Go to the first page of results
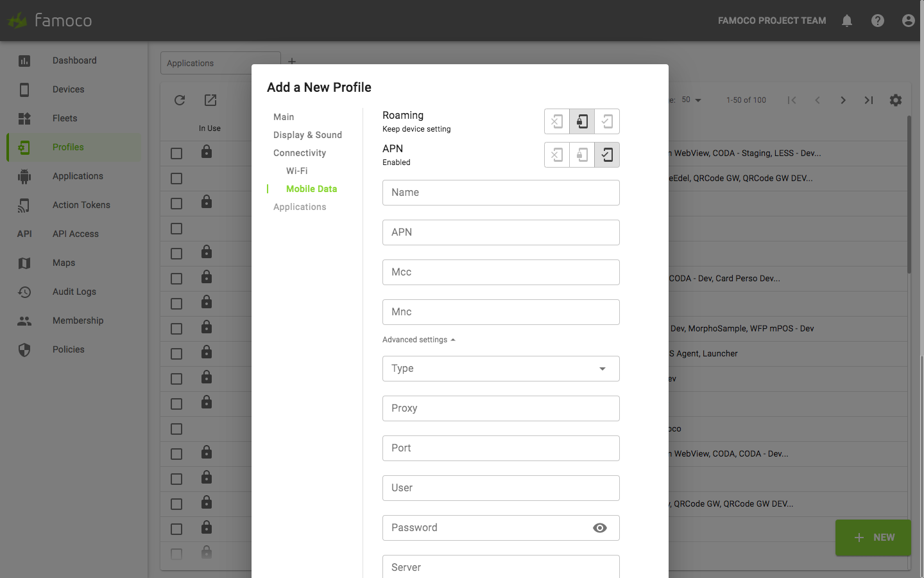Viewport: 924px width, 578px height. 792,100
